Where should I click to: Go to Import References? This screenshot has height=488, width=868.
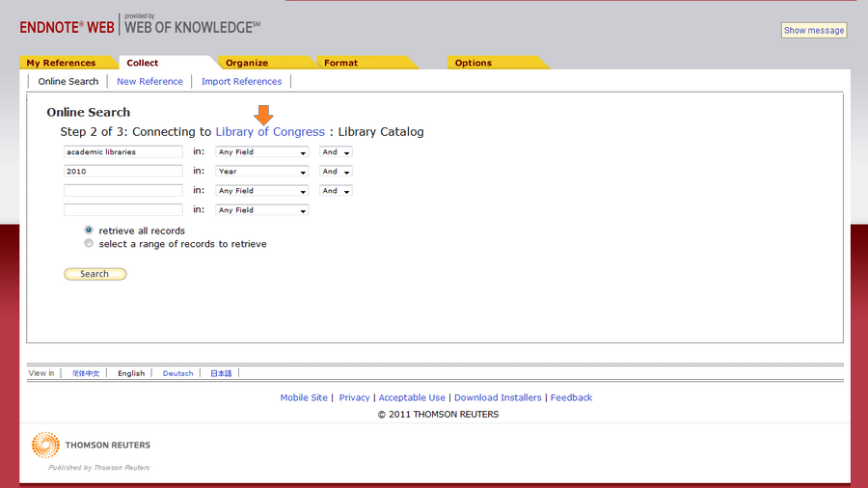tap(241, 82)
